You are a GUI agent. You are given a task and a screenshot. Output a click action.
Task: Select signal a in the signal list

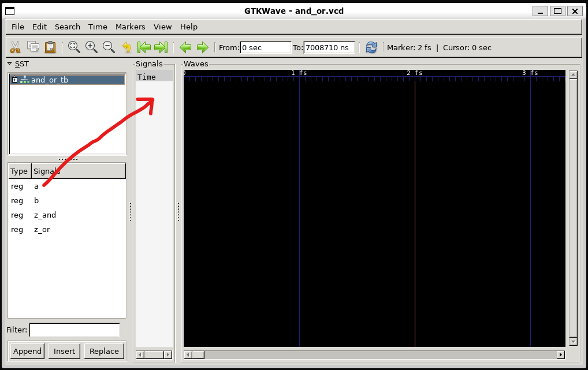pos(67,186)
